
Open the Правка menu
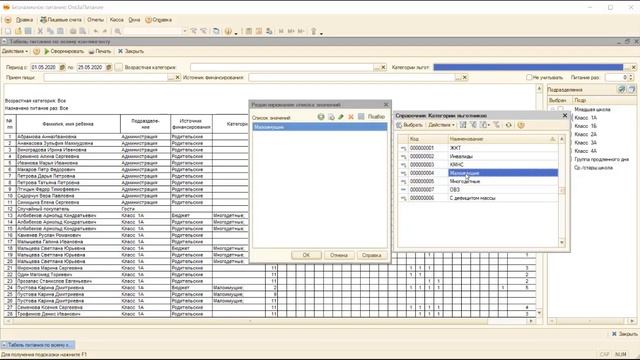24,20
